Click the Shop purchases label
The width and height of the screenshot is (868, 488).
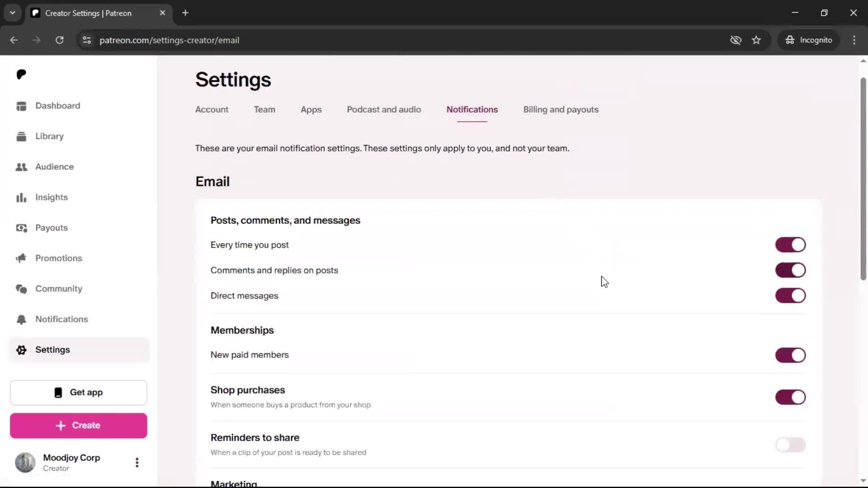tap(248, 390)
